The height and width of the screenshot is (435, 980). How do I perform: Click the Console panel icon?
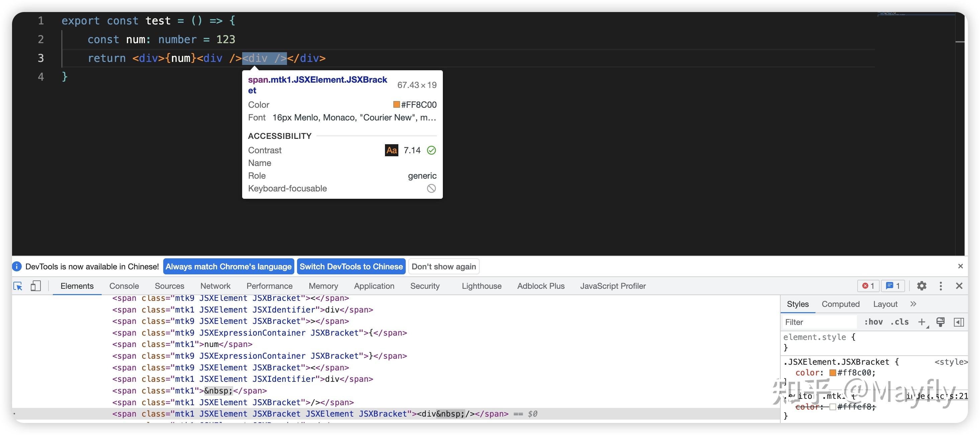tap(122, 286)
